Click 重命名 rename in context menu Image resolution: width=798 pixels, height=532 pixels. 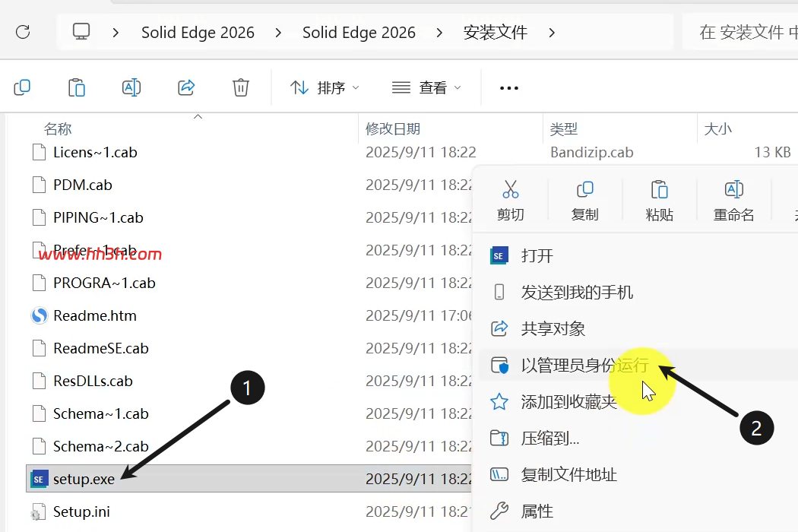pos(734,201)
